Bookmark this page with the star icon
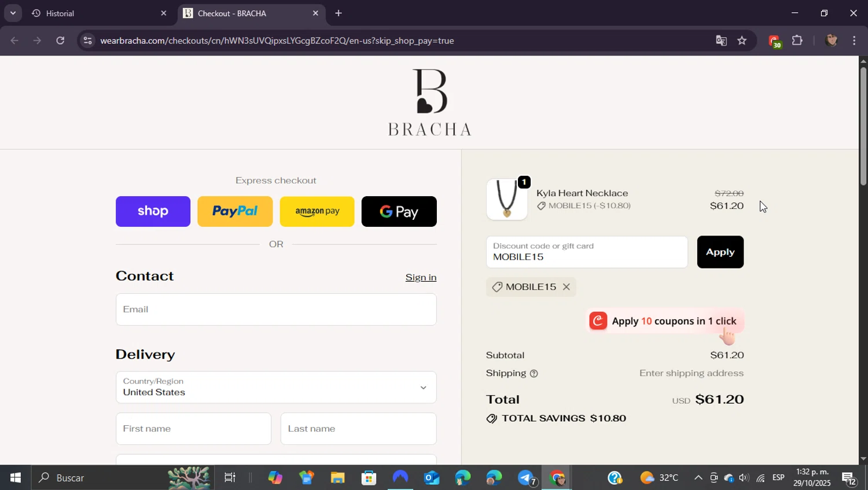The image size is (868, 490). (x=742, y=40)
